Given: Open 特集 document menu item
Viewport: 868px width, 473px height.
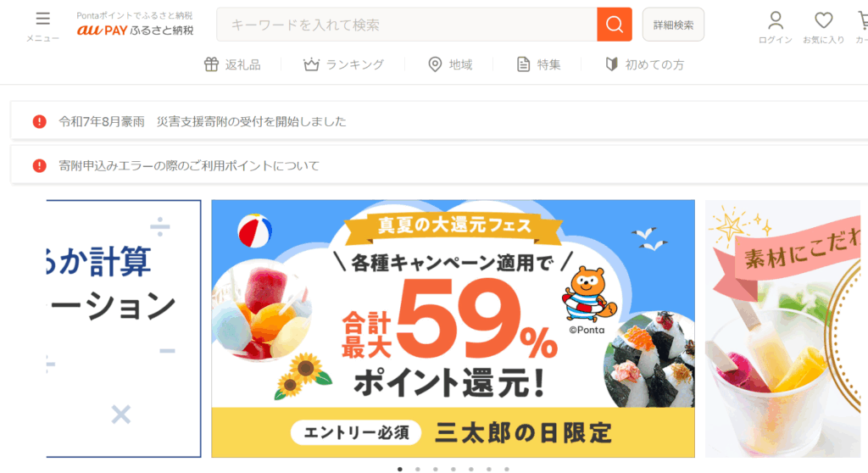Looking at the screenshot, I should [538, 64].
